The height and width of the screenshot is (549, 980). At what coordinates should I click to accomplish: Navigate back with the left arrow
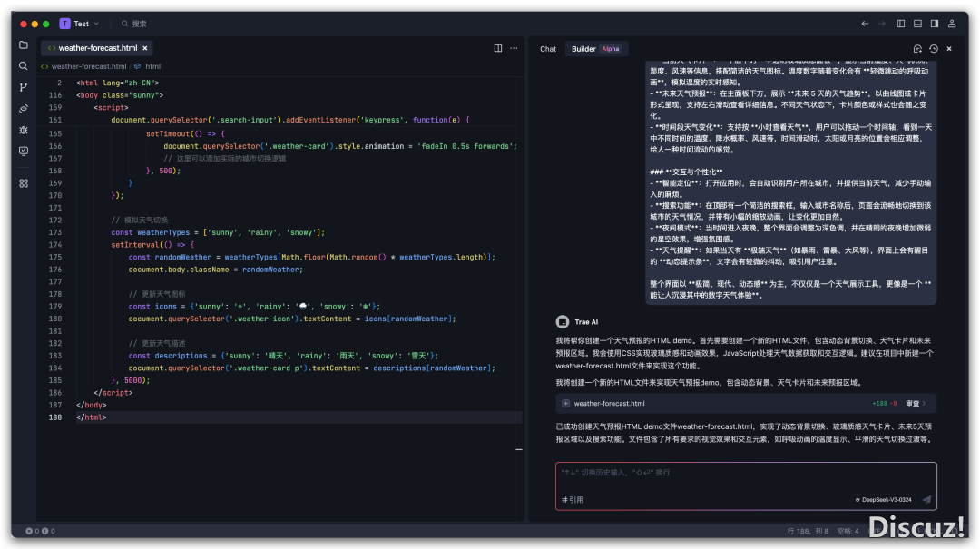pos(865,24)
